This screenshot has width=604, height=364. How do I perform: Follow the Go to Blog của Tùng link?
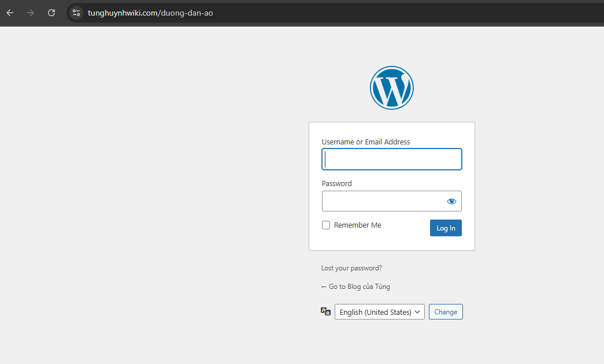pos(355,287)
